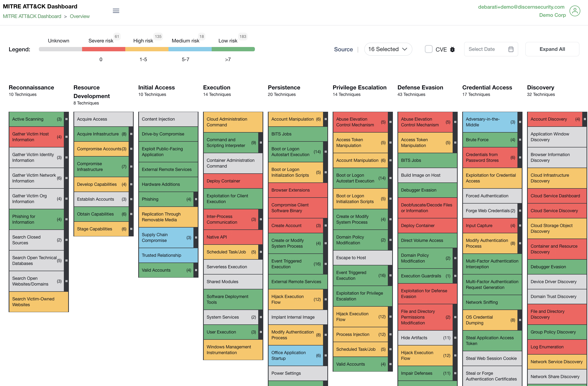Select the Network Sniffing technique

[492, 302]
